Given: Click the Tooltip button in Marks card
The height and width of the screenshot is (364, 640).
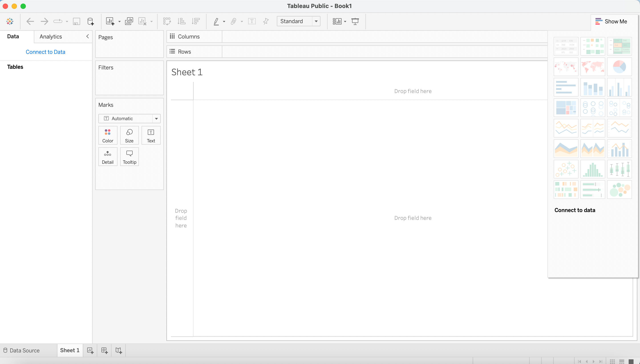Looking at the screenshot, I should click(130, 157).
